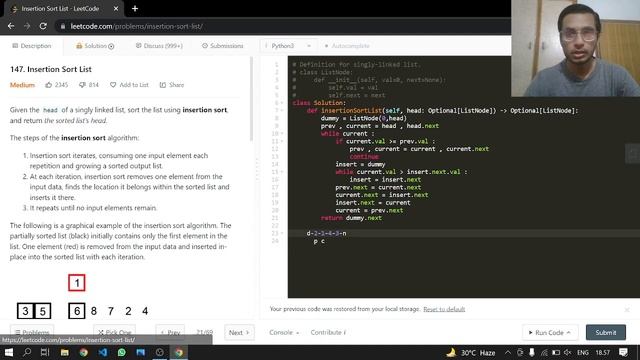
Task: Click the problem title '147. Insertion Sort List'
Action: (51, 69)
